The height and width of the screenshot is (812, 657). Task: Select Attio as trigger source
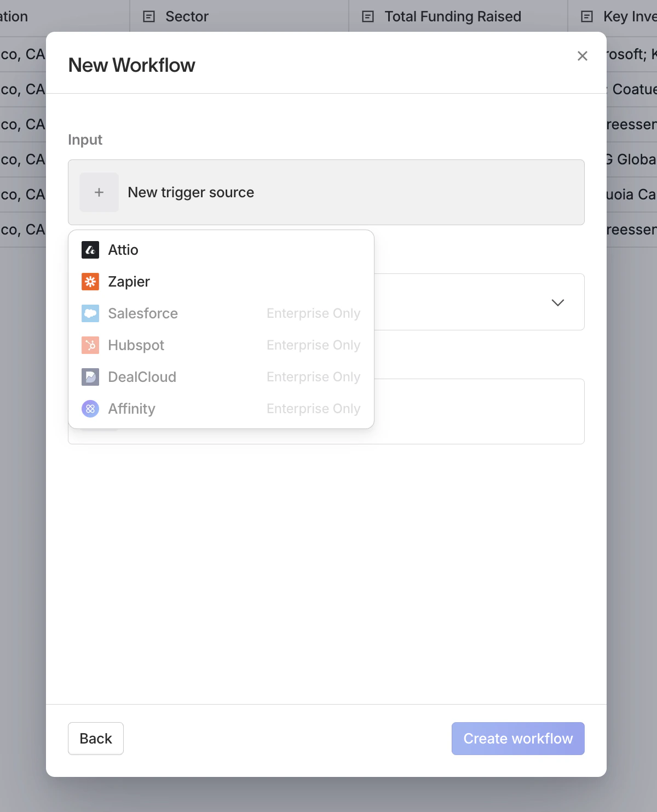[x=221, y=250]
